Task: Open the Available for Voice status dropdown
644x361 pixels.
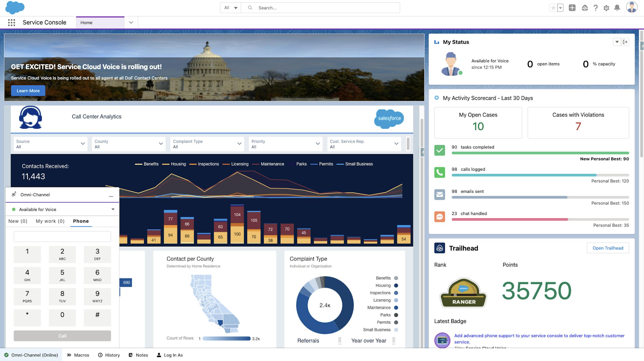Action: 113,209
